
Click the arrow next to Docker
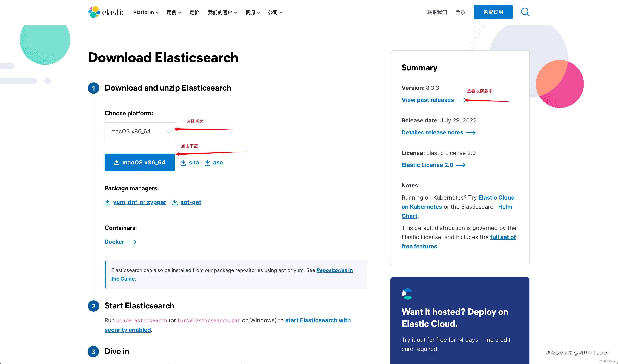pyautogui.click(x=131, y=242)
